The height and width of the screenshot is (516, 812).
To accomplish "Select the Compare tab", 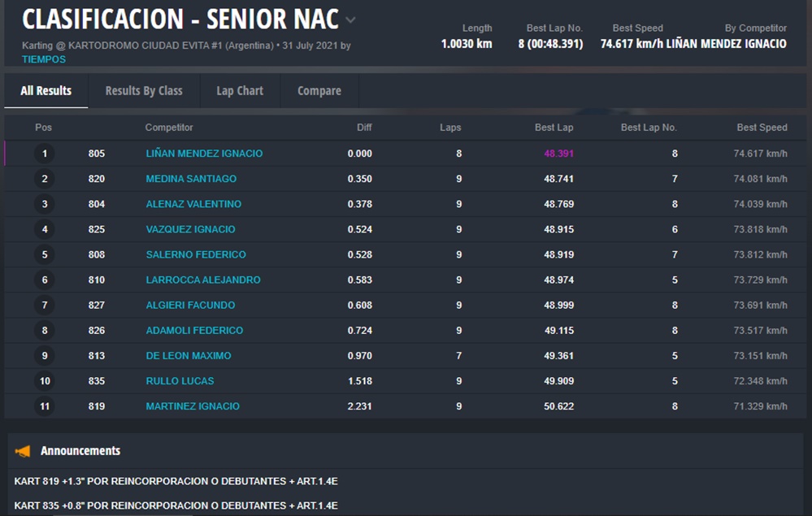I will 319,91.
